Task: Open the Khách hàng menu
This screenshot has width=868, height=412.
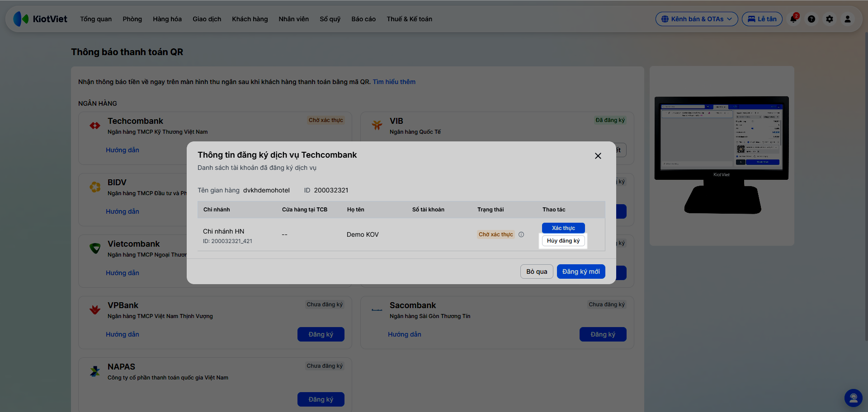Action: tap(250, 19)
